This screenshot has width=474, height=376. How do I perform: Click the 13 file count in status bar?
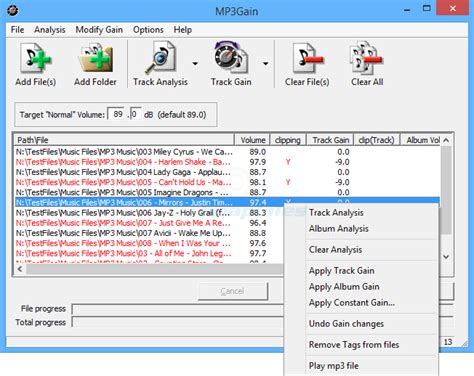[448, 342]
